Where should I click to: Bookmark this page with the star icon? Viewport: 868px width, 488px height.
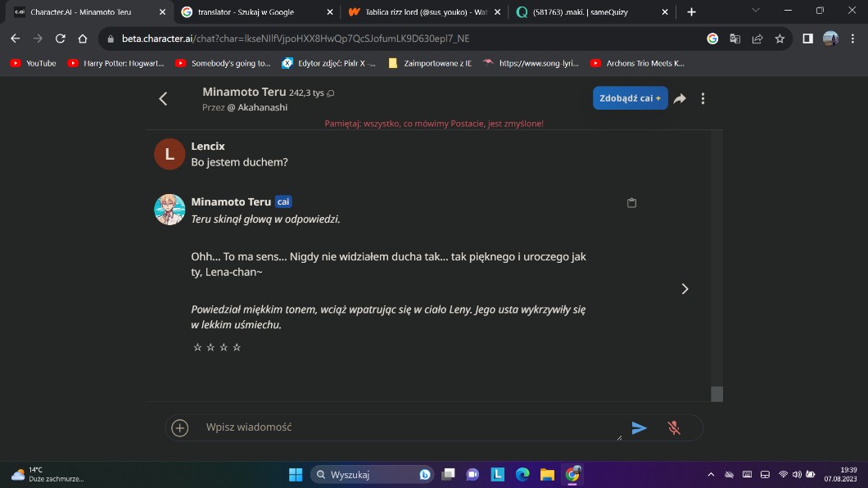click(780, 38)
